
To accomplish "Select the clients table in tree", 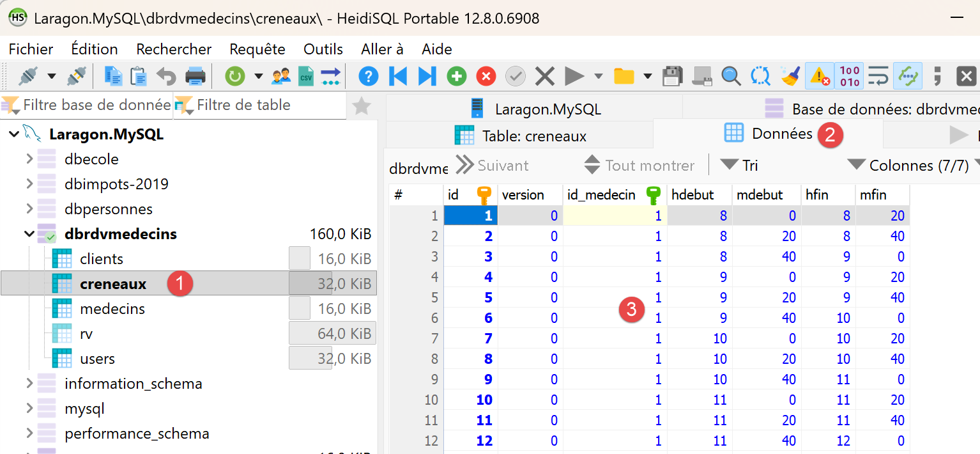I will pos(101,259).
